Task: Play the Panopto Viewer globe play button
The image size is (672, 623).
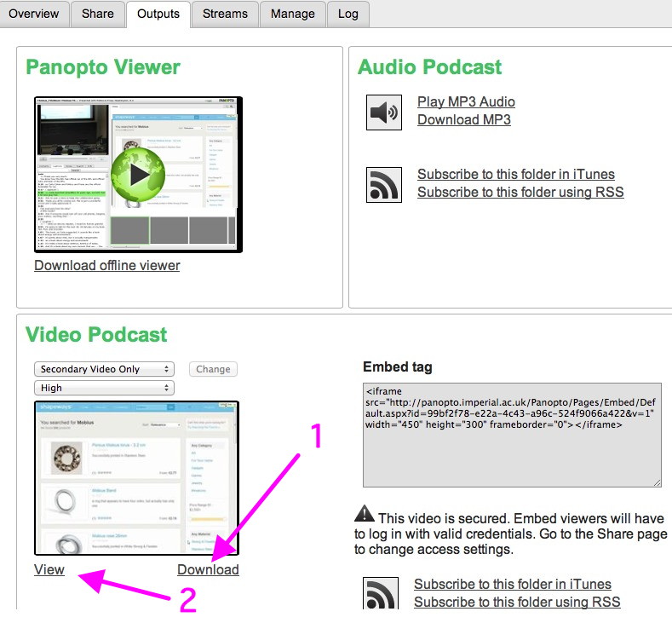Action: point(138,174)
